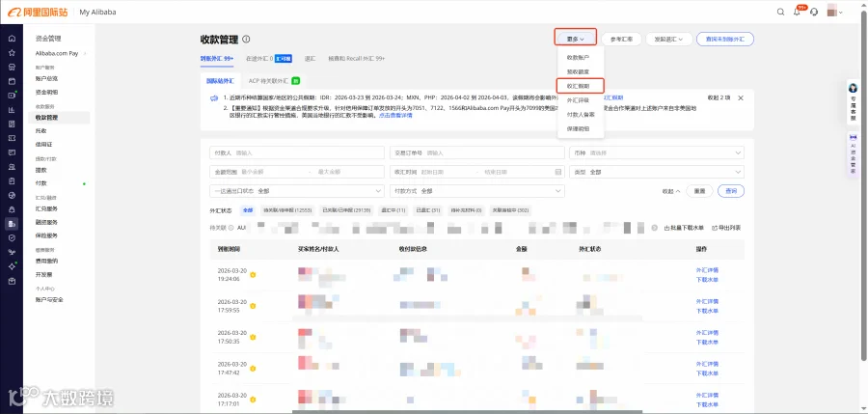Choose 收汇假期 from the 更多 menu
Screen dimensions: 868x414
pyautogui.click(x=581, y=87)
